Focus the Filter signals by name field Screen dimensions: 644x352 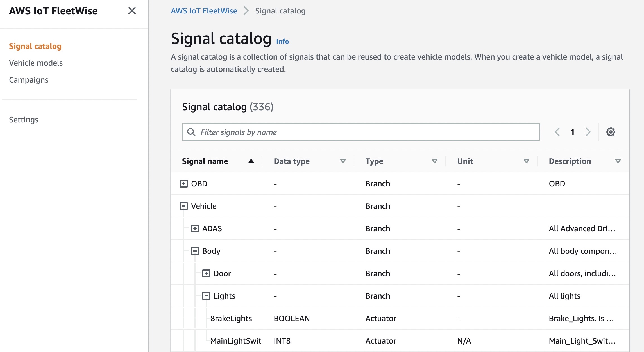click(x=365, y=132)
